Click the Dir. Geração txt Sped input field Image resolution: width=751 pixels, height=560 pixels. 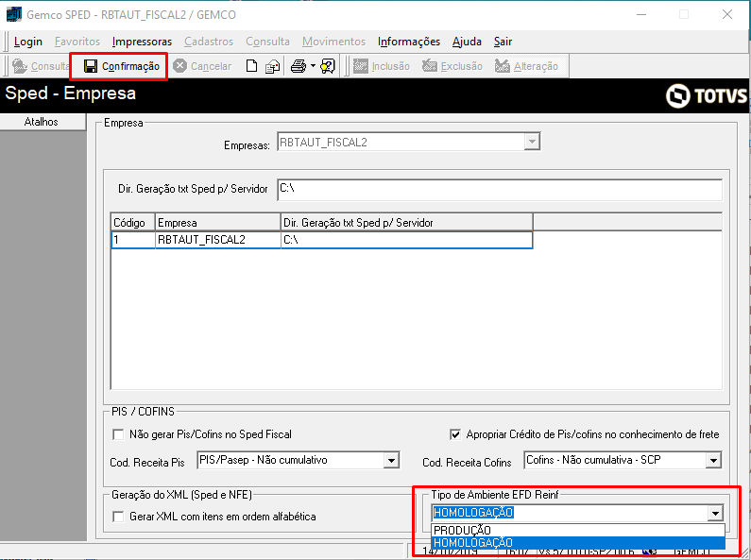(x=500, y=190)
